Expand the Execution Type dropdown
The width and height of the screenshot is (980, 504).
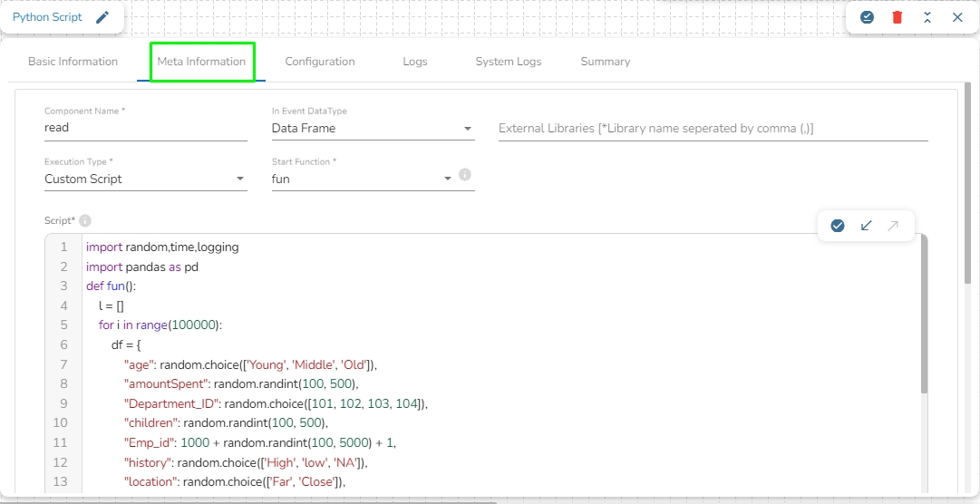click(145, 179)
